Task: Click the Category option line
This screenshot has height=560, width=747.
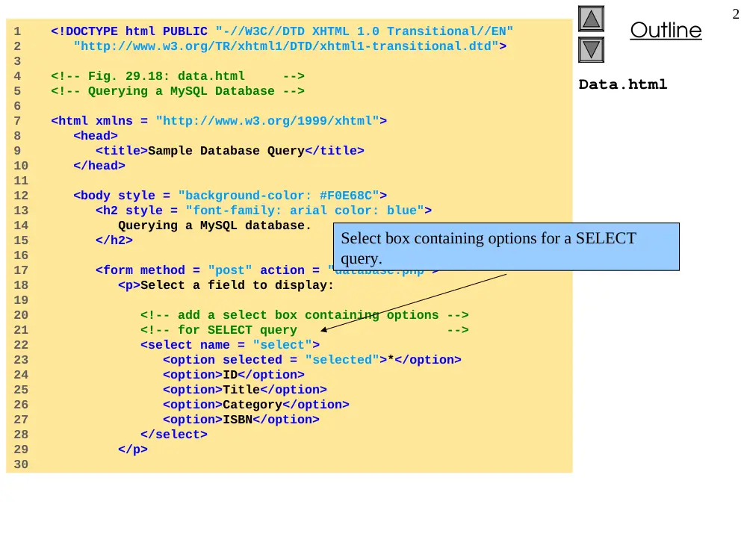Action: pyautogui.click(x=255, y=405)
